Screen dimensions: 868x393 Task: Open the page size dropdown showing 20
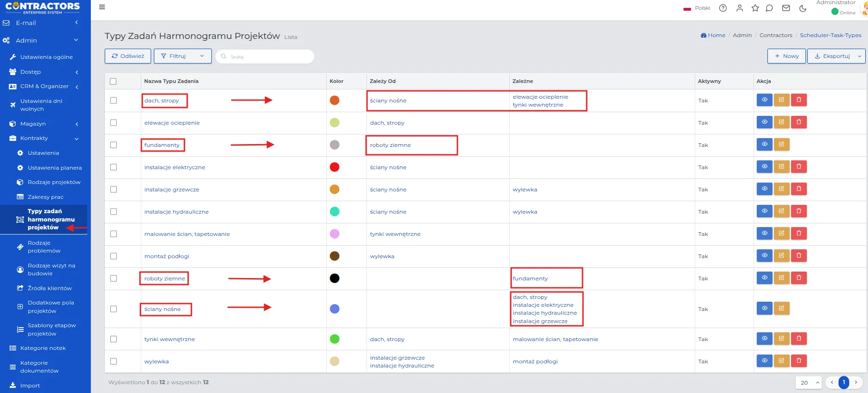pyautogui.click(x=808, y=382)
